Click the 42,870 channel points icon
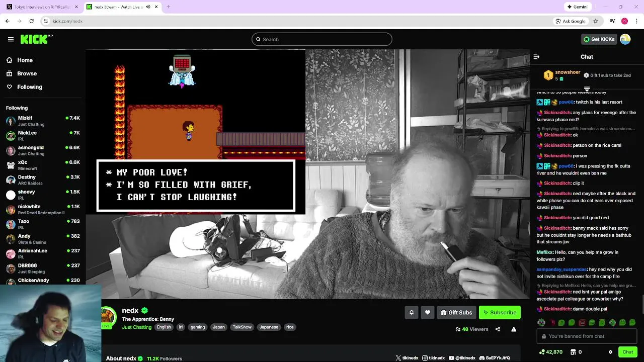 coord(541,352)
